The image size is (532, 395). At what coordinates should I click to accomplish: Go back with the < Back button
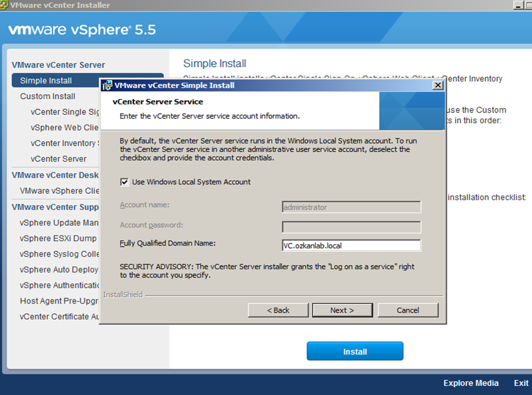pyautogui.click(x=278, y=310)
